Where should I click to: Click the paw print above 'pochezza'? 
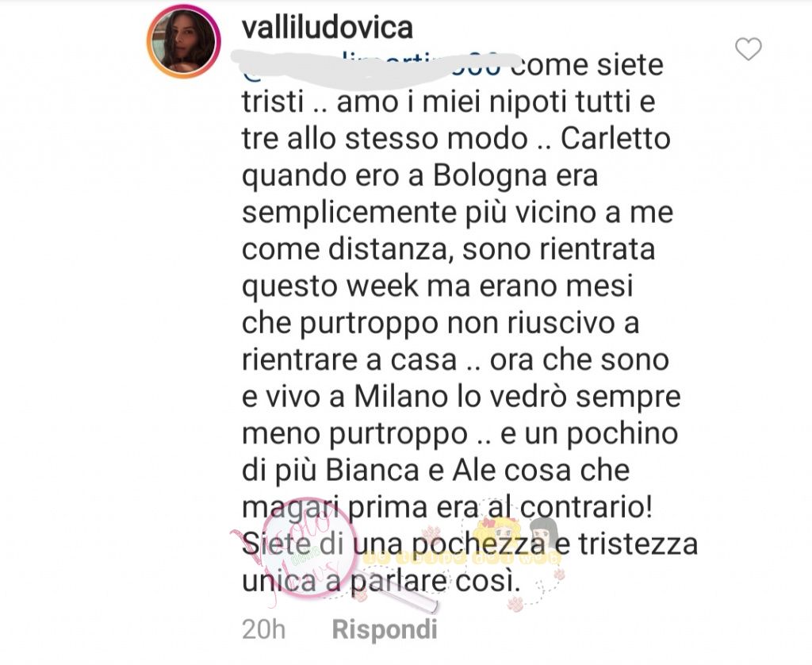coord(431,532)
